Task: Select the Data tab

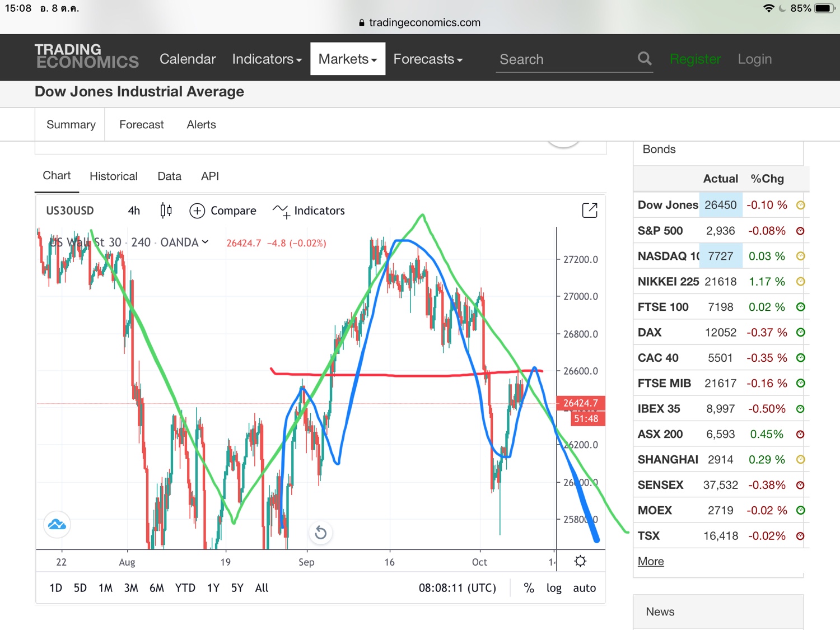Action: (170, 176)
